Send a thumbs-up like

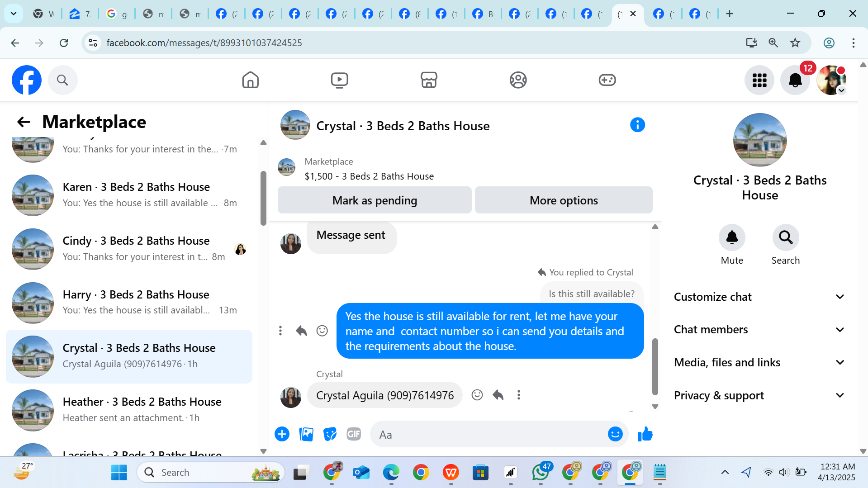click(x=645, y=434)
